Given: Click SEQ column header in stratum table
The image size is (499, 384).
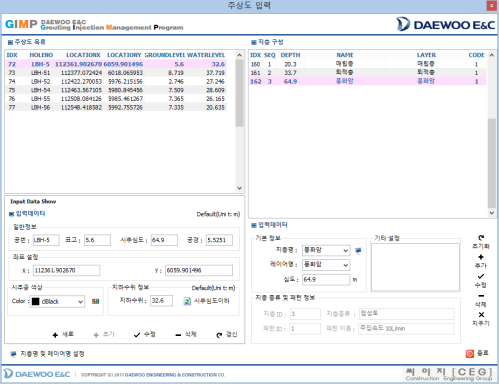Looking at the screenshot, I should tap(270, 55).
